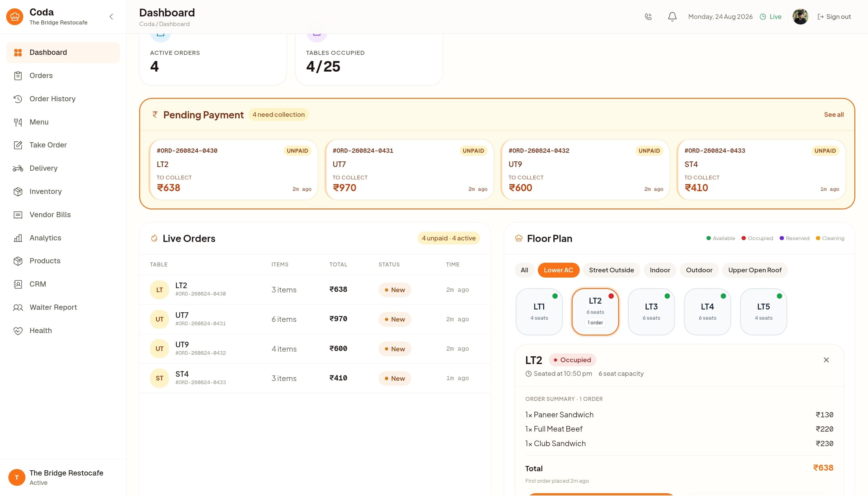Image resolution: width=868 pixels, height=496 pixels.
Task: Sign out of the account
Action: coord(834,17)
